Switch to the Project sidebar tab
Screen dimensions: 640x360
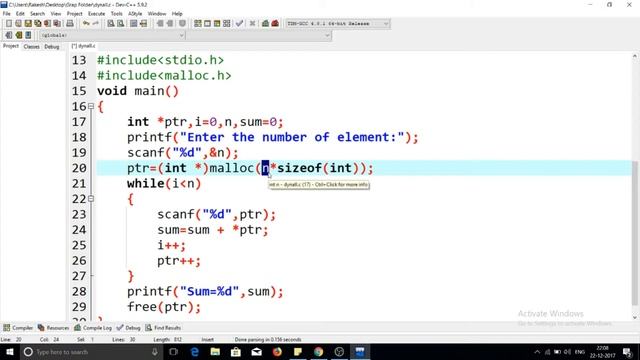[11, 46]
